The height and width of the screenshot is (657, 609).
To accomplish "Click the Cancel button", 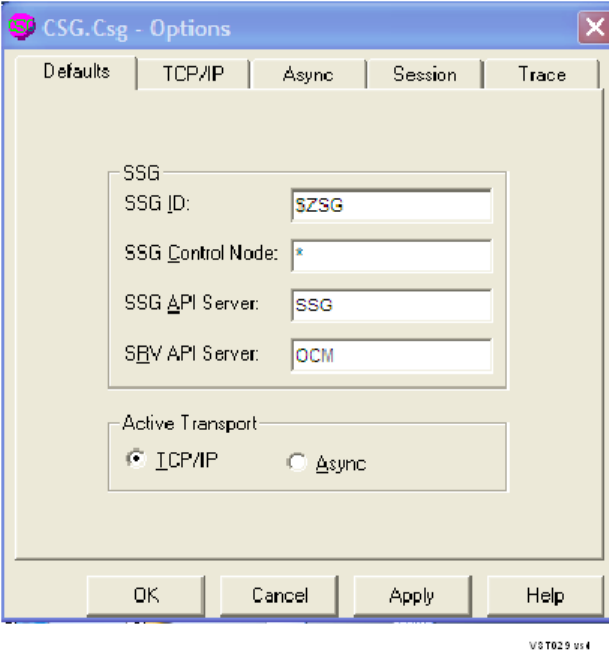I will 279,596.
